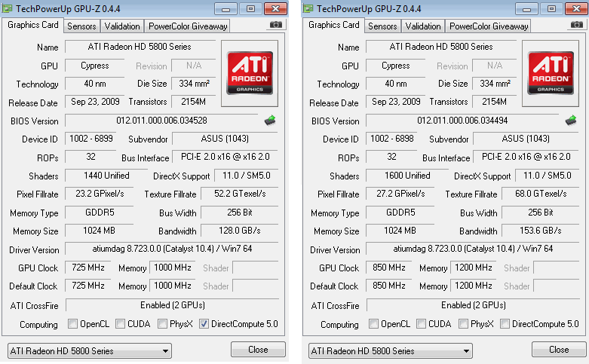
Task: Check the PhysX checkbox in the 850 MHz window
Action: click(464, 324)
